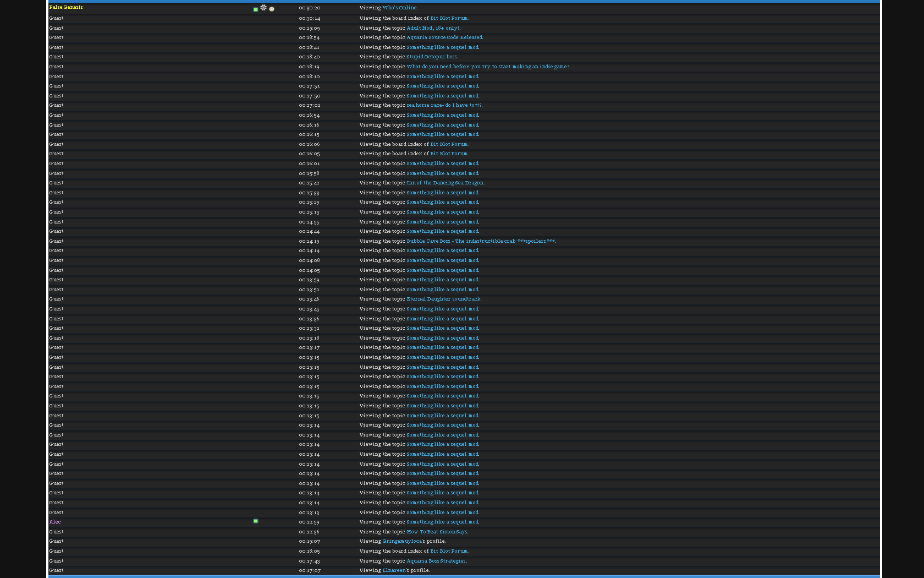Open How To Beat Simon Says topic
924x578 pixels.
pyautogui.click(x=437, y=532)
